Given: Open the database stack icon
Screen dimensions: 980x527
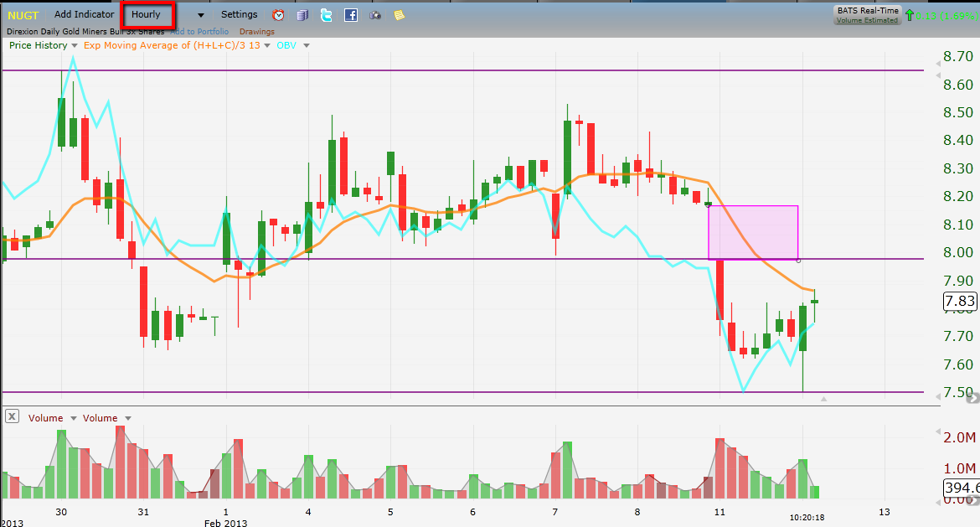Looking at the screenshot, I should (x=302, y=15).
